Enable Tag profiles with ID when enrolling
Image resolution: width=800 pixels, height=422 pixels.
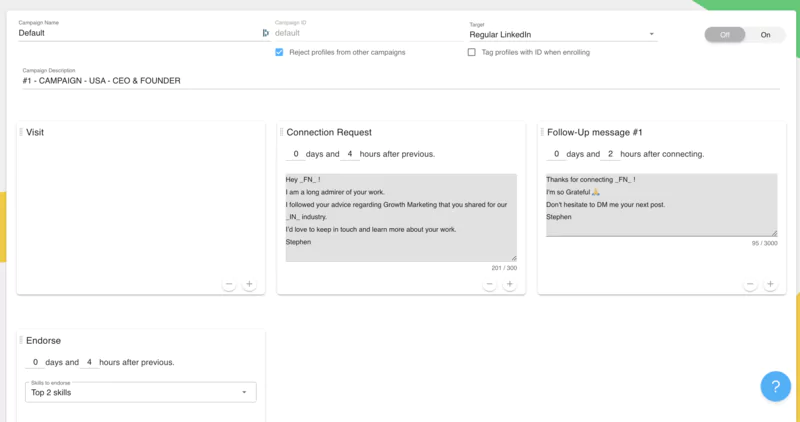(472, 52)
